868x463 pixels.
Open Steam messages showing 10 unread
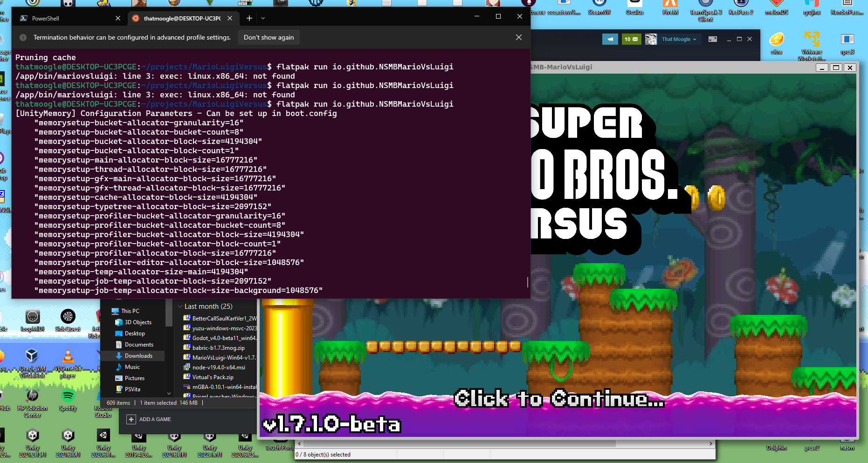tap(631, 39)
